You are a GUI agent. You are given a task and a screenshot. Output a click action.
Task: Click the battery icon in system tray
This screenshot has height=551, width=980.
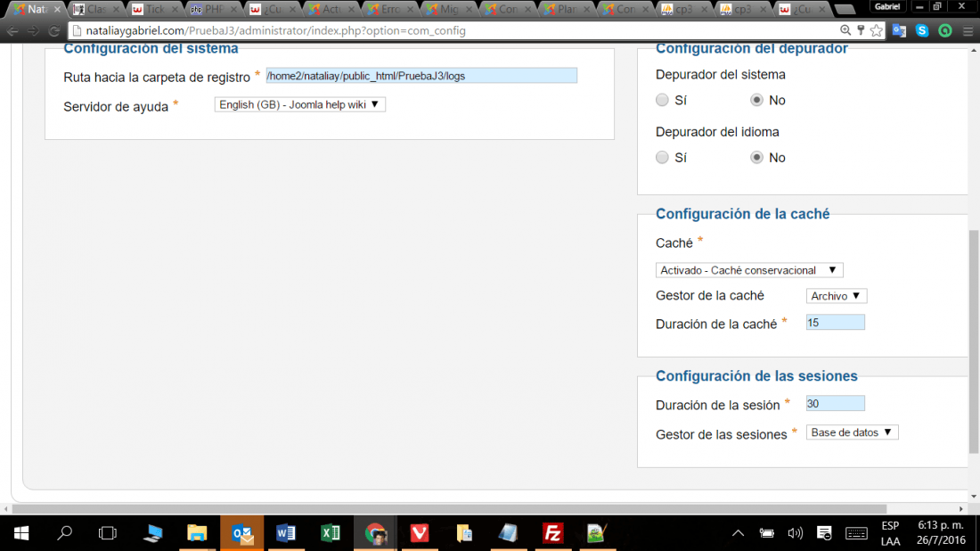[767, 533]
